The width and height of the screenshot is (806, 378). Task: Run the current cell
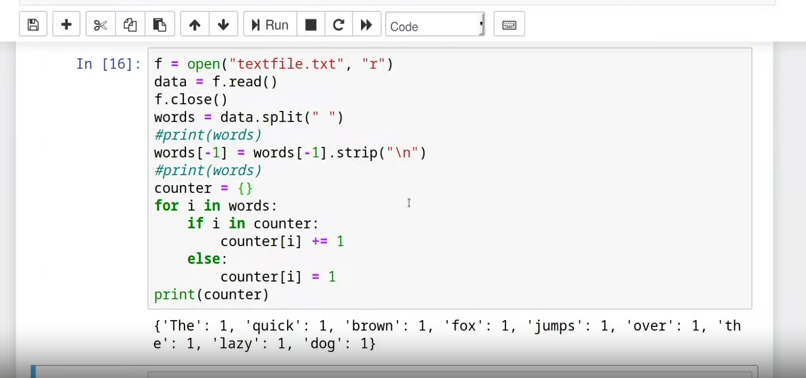(x=270, y=25)
